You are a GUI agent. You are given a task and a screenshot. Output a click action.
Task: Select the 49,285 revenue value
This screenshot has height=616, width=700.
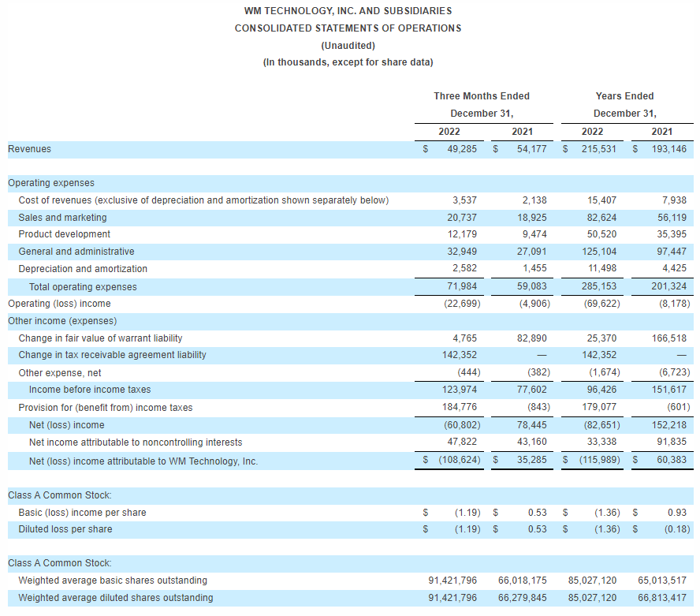462,149
